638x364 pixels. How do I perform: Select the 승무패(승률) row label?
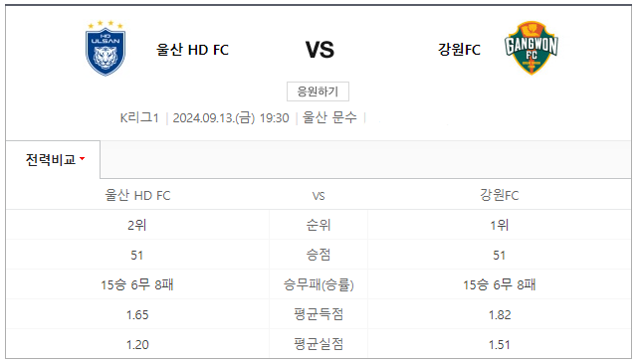tap(319, 284)
